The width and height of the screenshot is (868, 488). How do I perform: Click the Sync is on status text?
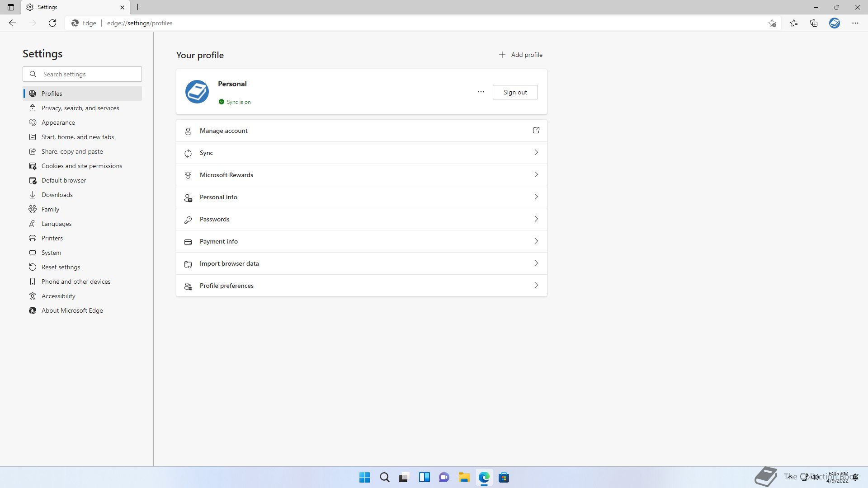(239, 102)
